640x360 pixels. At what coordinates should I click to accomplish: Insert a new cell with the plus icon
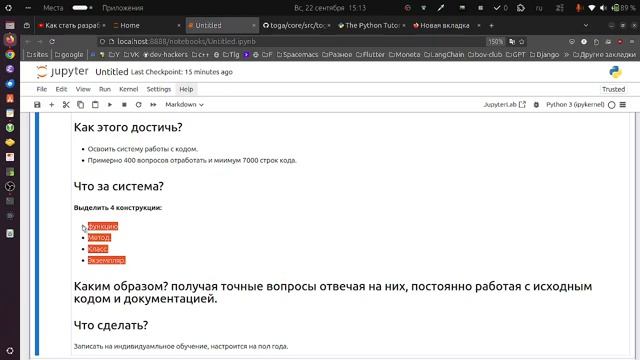point(51,105)
